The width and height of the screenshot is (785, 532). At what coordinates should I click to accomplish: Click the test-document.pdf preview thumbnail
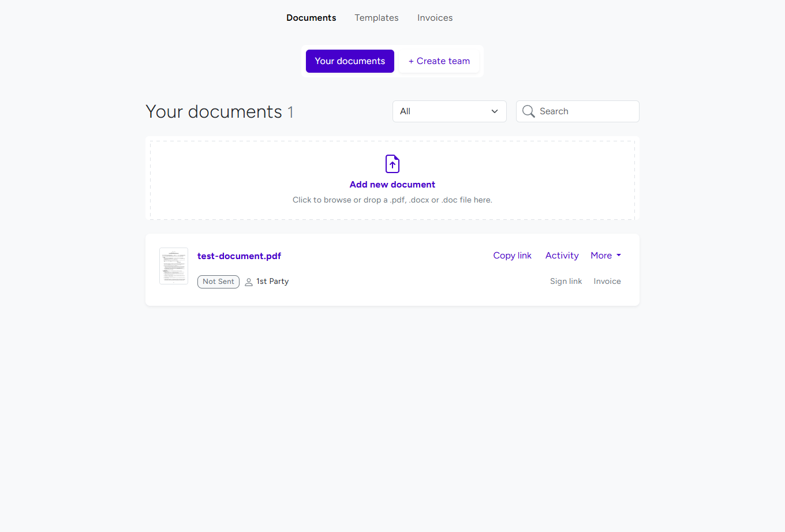point(173,265)
